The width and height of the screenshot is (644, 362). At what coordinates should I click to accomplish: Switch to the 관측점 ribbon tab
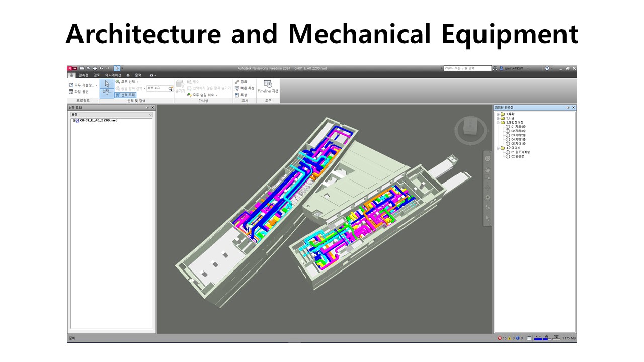coord(83,75)
